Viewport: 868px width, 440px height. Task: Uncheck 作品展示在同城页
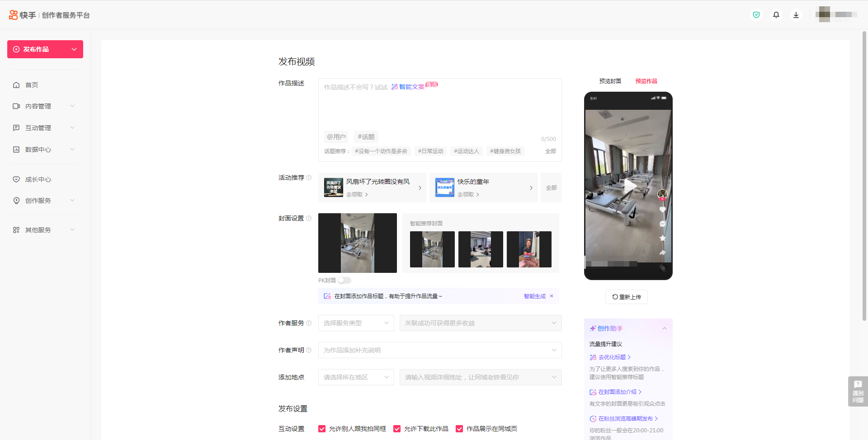tap(459, 429)
